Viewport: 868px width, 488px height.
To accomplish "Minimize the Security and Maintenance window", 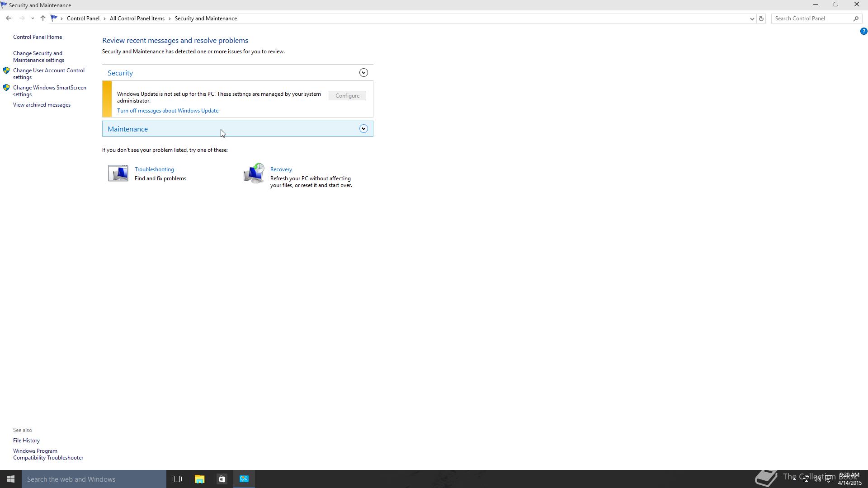I will pyautogui.click(x=816, y=5).
